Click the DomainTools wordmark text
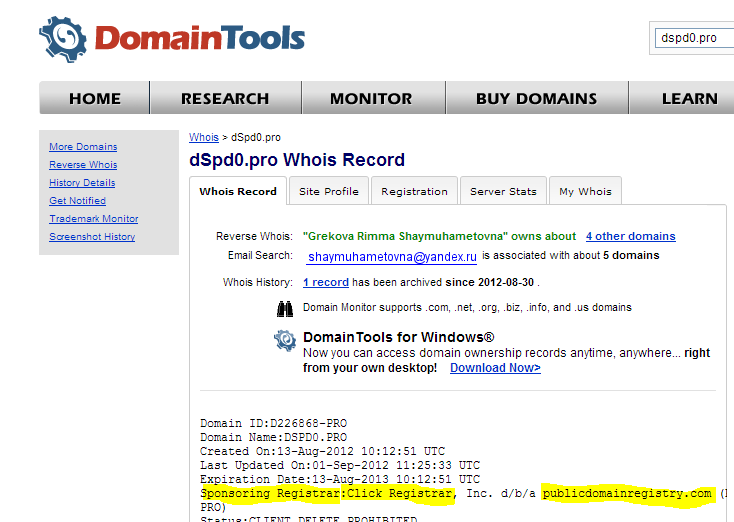 (x=200, y=38)
